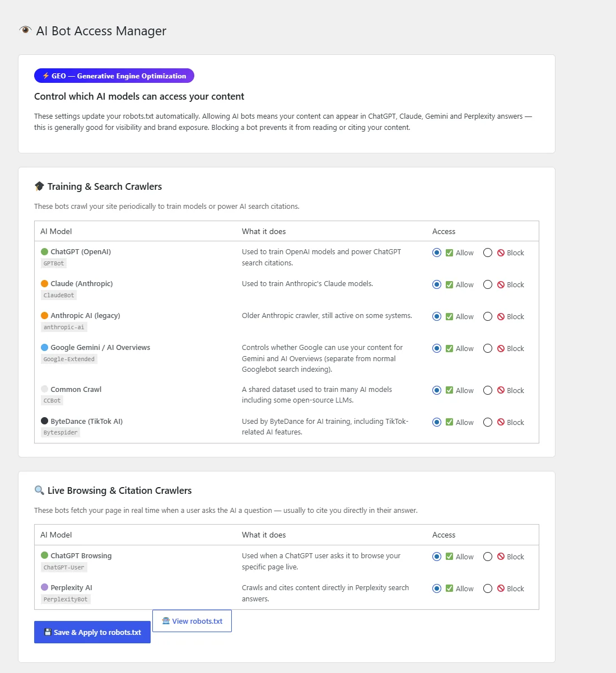Screen dimensions: 616x673
Task: Click the PerplexityBot user-agent tag
Action: 66,599
